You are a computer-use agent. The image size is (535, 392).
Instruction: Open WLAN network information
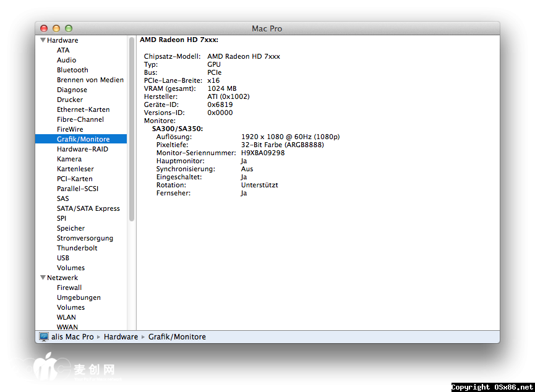click(66, 317)
